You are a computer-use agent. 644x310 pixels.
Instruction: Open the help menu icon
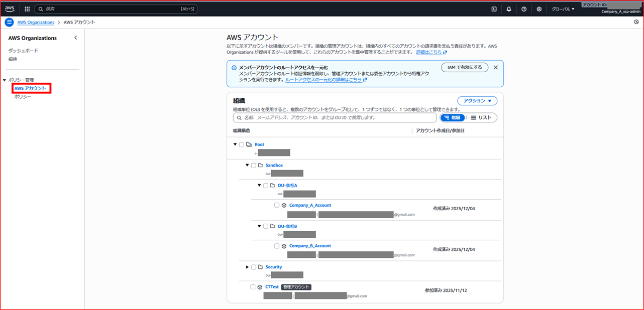524,9
